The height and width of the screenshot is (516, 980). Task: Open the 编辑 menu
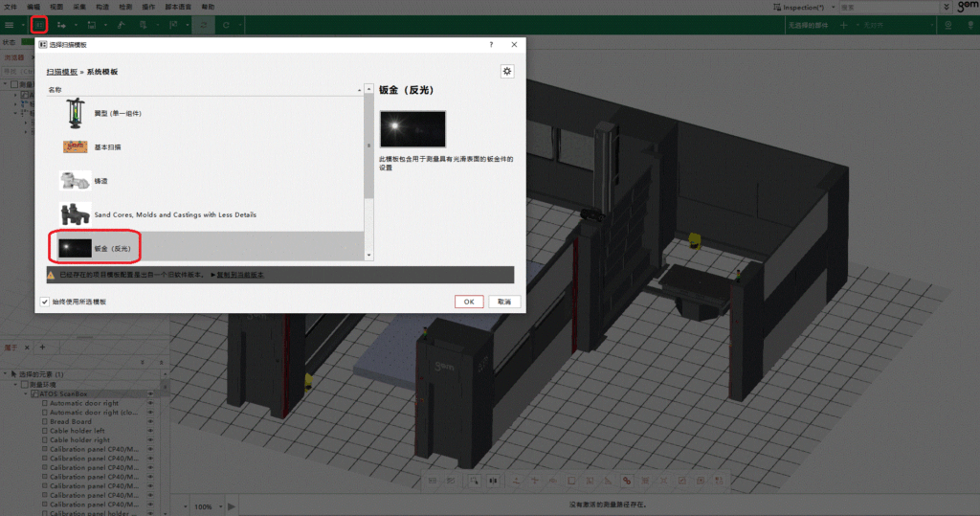tap(33, 7)
